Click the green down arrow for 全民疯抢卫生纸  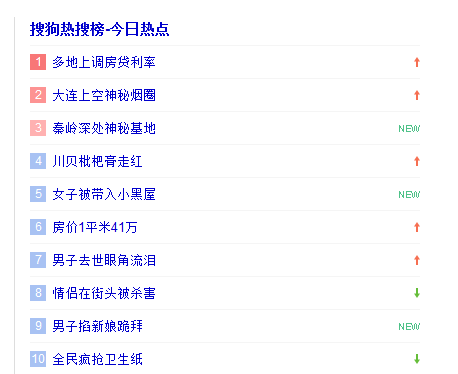(x=417, y=359)
